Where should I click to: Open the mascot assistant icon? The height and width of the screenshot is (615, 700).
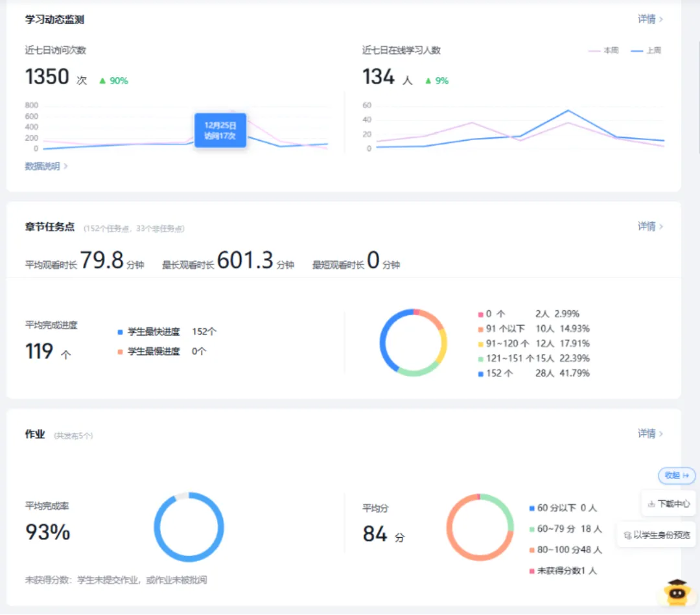(x=677, y=593)
